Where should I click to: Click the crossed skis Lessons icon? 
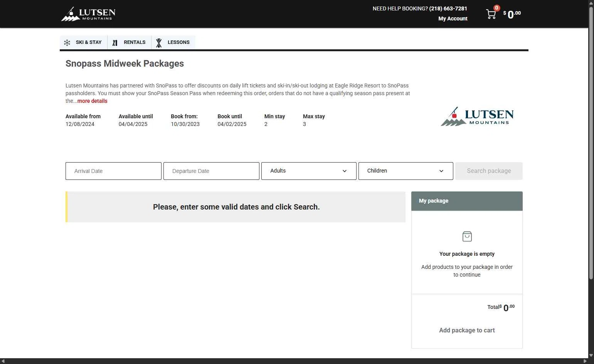click(x=159, y=43)
